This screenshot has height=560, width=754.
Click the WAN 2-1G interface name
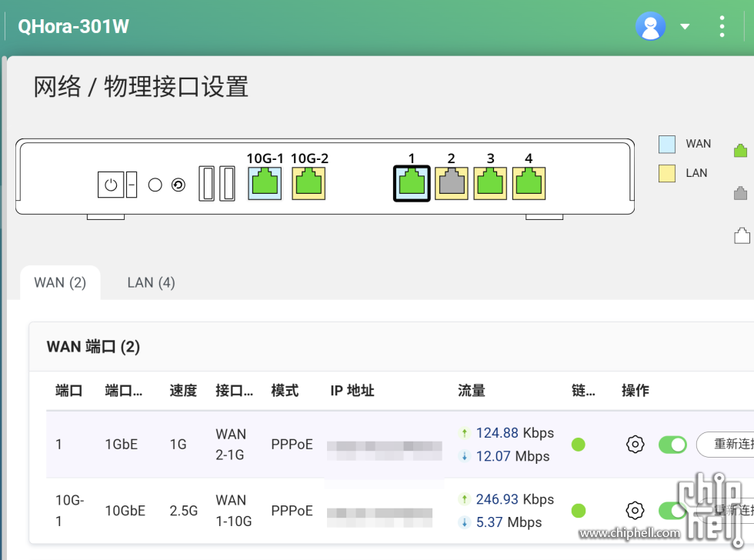pyautogui.click(x=231, y=444)
